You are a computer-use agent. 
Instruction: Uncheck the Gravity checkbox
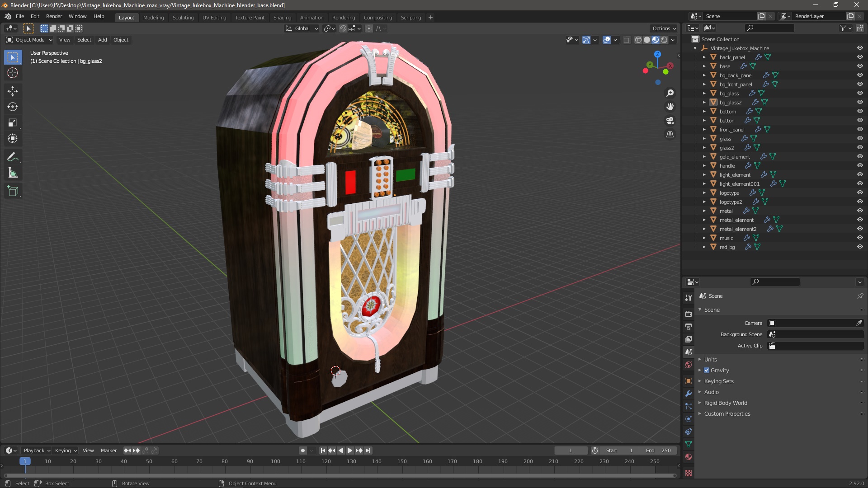pos(707,371)
